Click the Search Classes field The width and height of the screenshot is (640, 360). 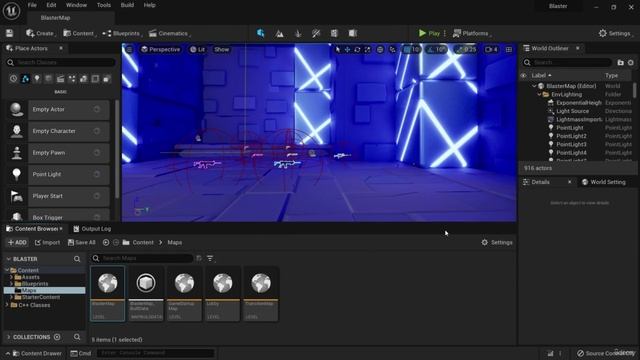click(x=61, y=62)
